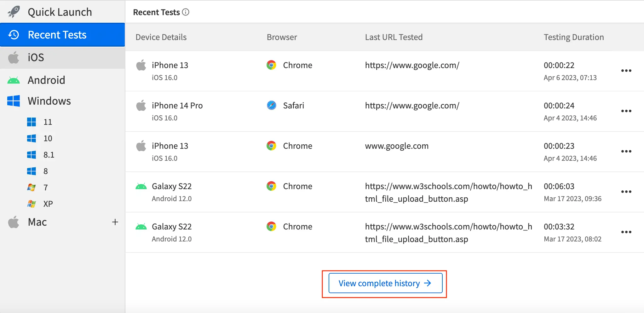Click the info icon beside Recent Tests
Screen dimensions: 644x313
186,12
